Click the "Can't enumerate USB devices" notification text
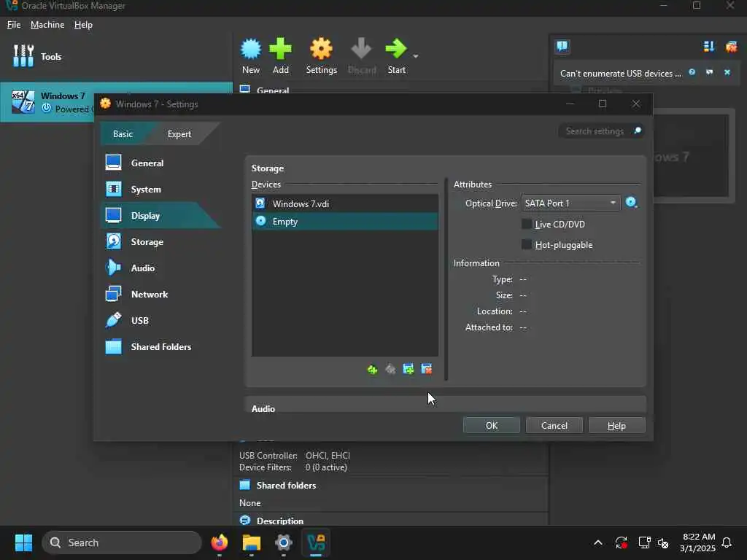This screenshot has width=747, height=560. [621, 74]
